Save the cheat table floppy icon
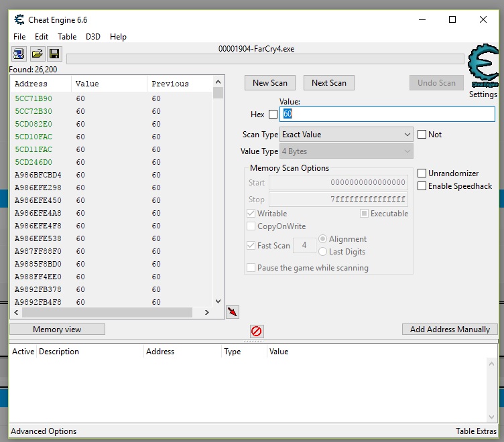 [x=54, y=54]
